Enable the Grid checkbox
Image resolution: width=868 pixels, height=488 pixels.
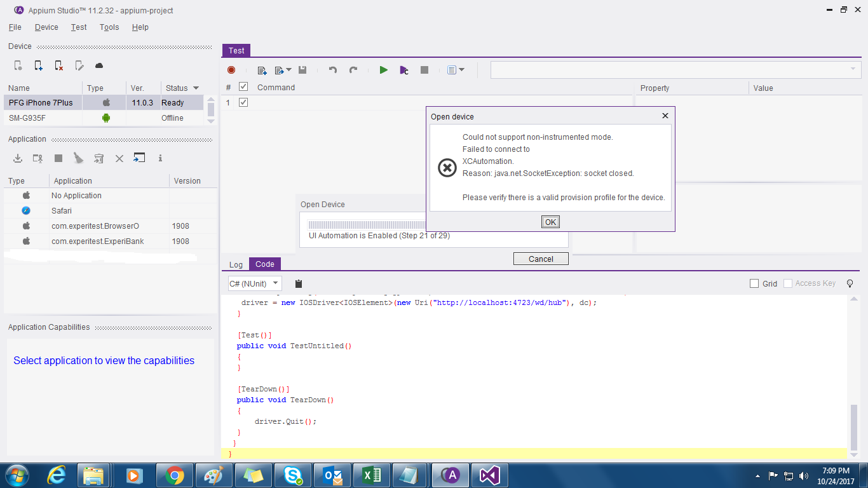point(754,283)
